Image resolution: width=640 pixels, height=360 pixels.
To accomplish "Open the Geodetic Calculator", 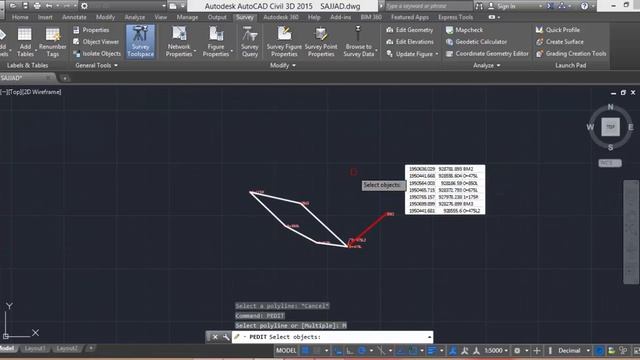I will 476,42.
